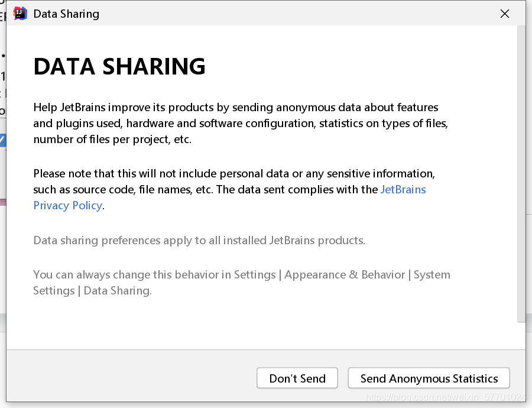Viewport: 532px width, 408px height.
Task: Click the DATA SHARING heading
Action: point(119,66)
